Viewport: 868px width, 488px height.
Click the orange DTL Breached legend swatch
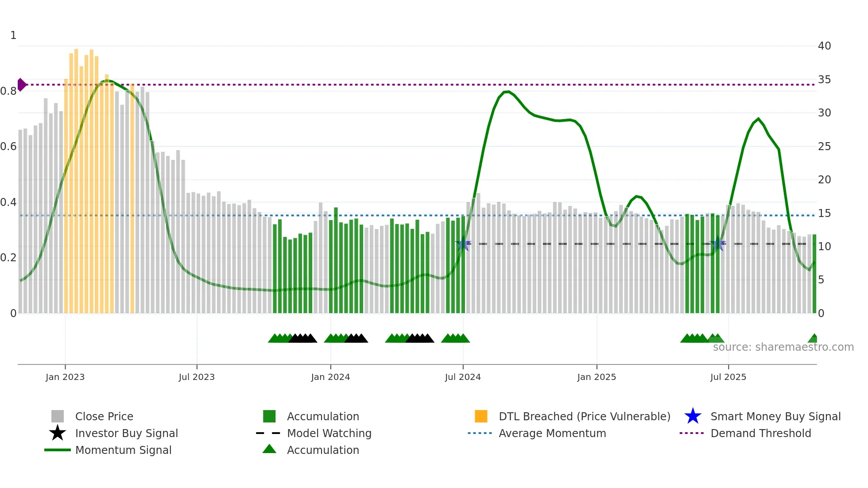[x=481, y=416]
